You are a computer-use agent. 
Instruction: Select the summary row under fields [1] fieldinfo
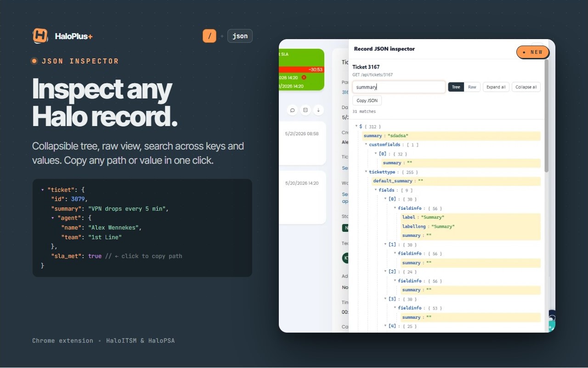click(x=470, y=263)
